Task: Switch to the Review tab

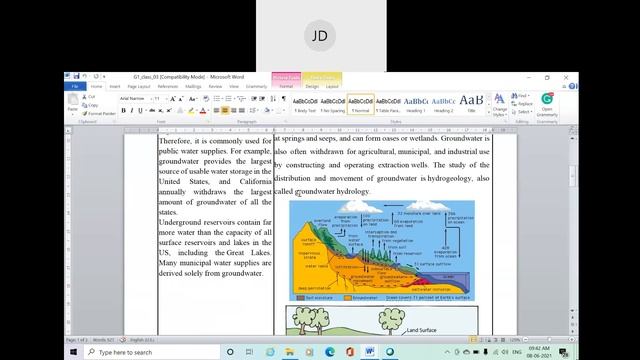Action: [x=215, y=87]
